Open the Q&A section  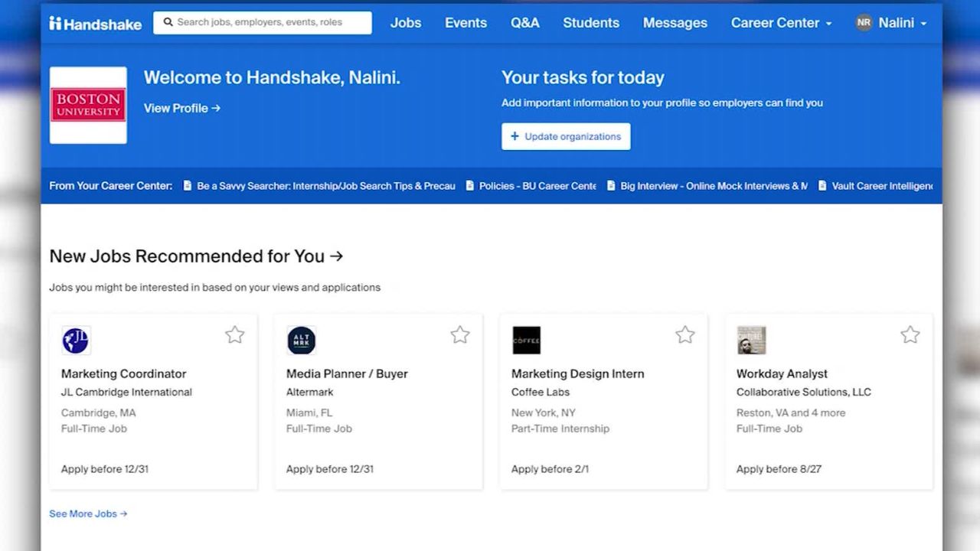point(525,23)
